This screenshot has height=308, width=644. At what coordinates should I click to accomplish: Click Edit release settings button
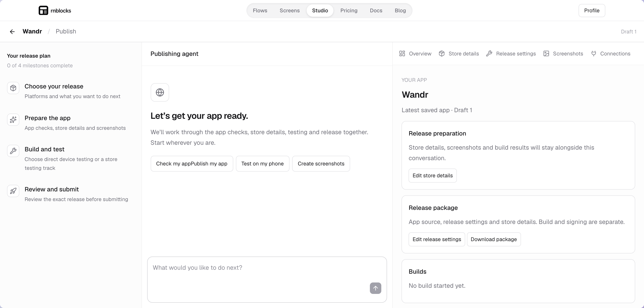(x=437, y=239)
